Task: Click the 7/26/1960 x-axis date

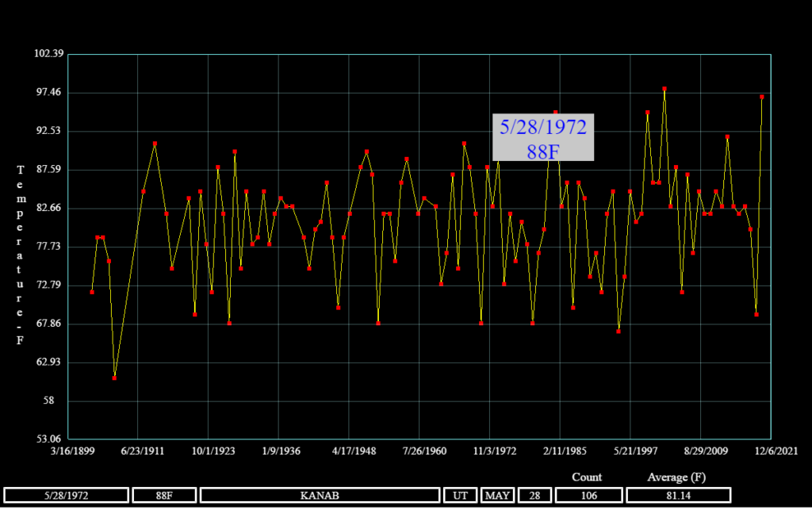Action: pos(425,451)
